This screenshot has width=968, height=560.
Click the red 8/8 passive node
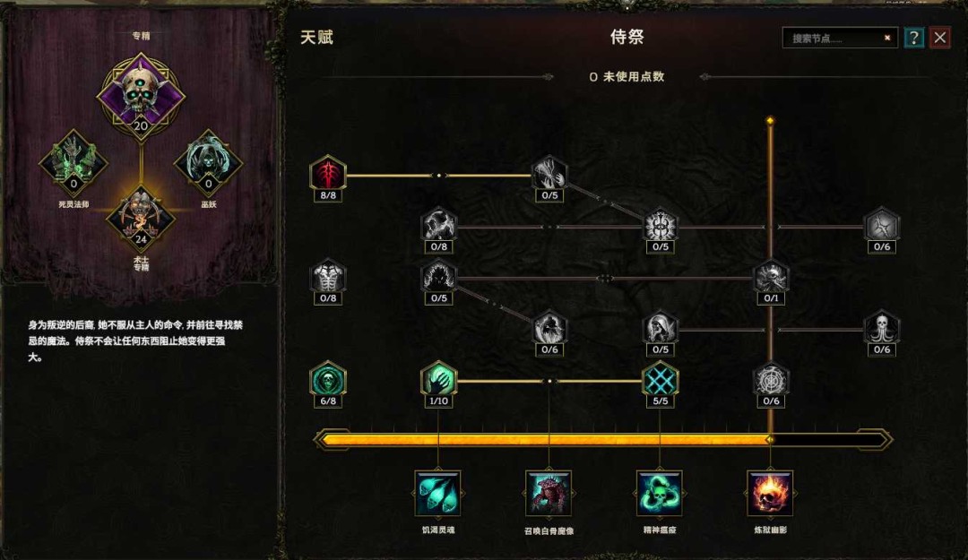click(328, 173)
